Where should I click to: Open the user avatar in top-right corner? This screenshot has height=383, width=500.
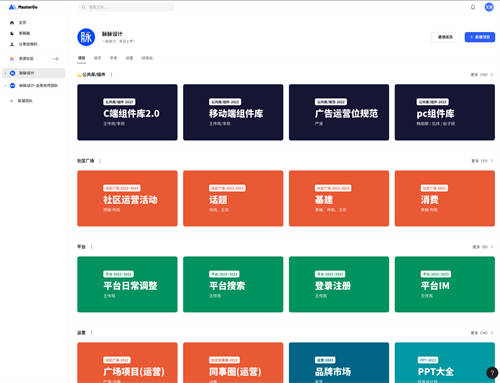[x=489, y=7]
